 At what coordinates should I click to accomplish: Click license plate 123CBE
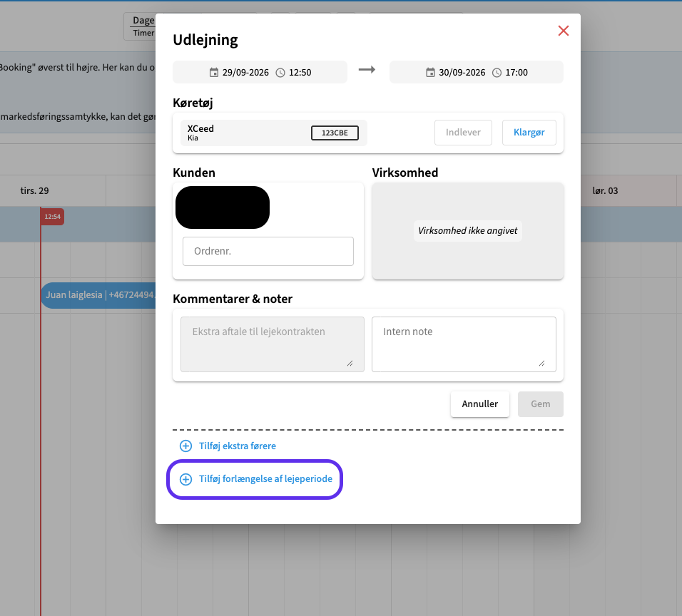pos(335,133)
